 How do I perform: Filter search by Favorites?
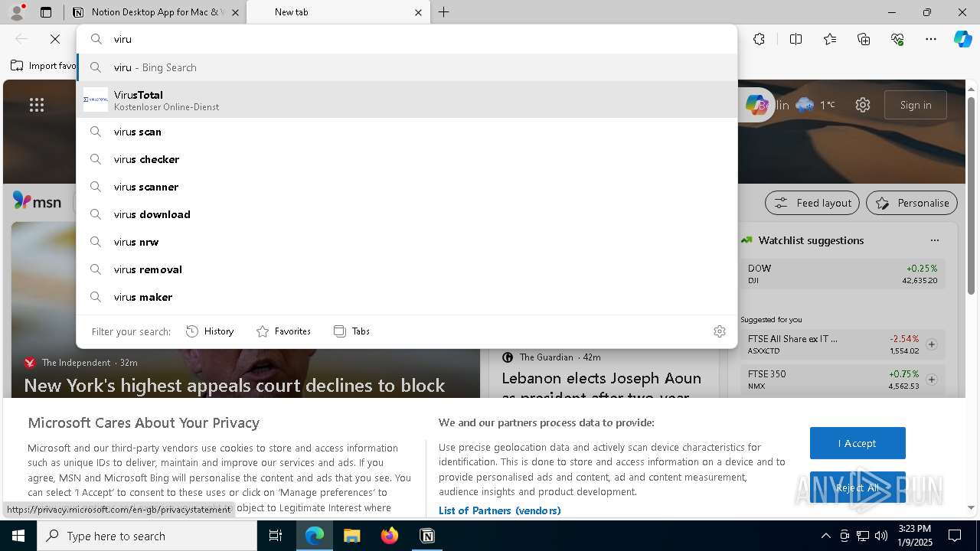[x=283, y=331]
